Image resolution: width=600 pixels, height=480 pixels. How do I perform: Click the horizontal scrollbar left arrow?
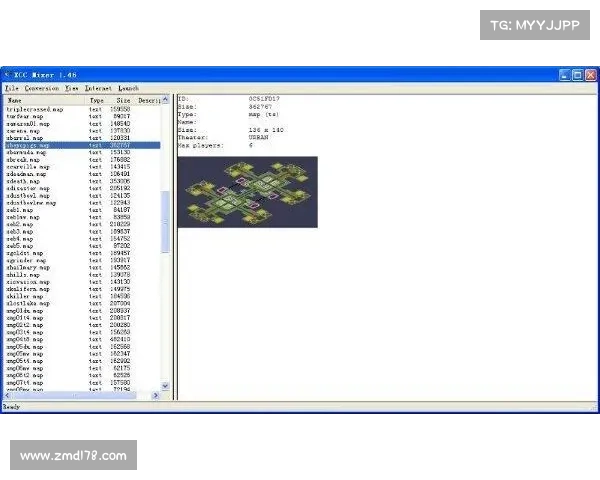pyautogui.click(x=5, y=396)
